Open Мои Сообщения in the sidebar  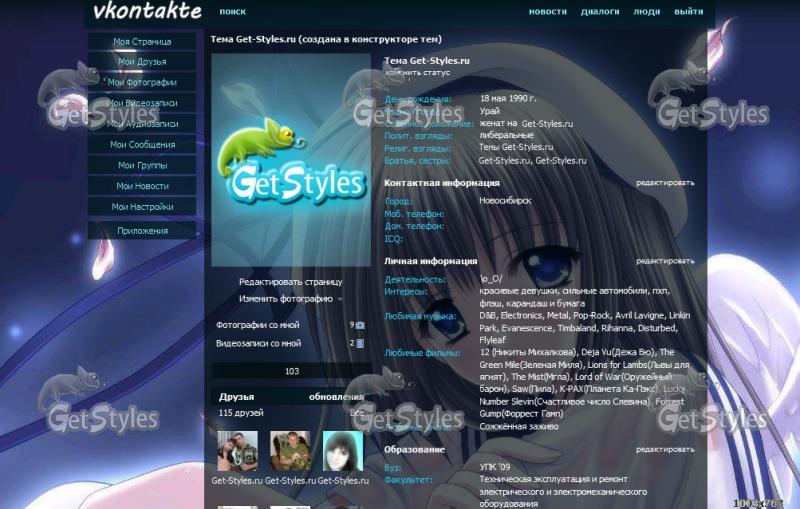(x=142, y=145)
